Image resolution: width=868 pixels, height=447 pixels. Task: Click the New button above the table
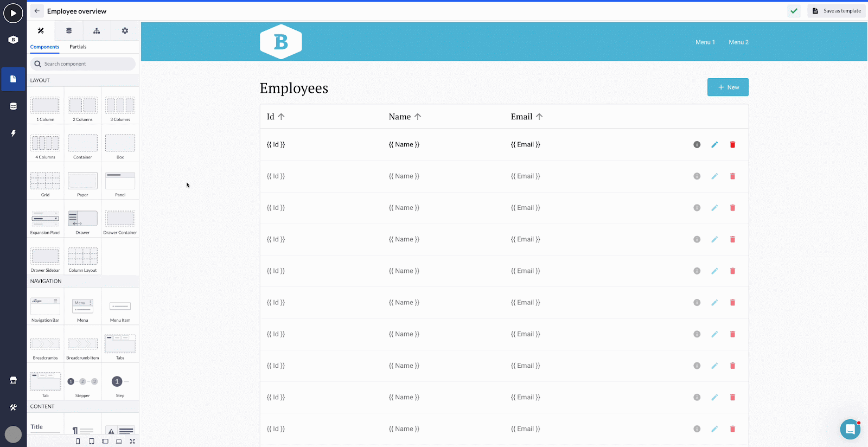click(728, 87)
